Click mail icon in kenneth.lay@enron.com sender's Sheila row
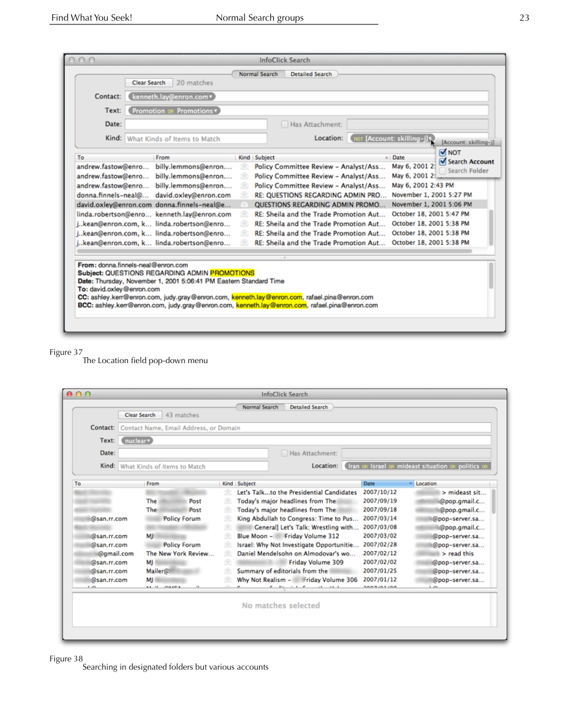The height and width of the screenshot is (728, 562). pyautogui.click(x=244, y=215)
